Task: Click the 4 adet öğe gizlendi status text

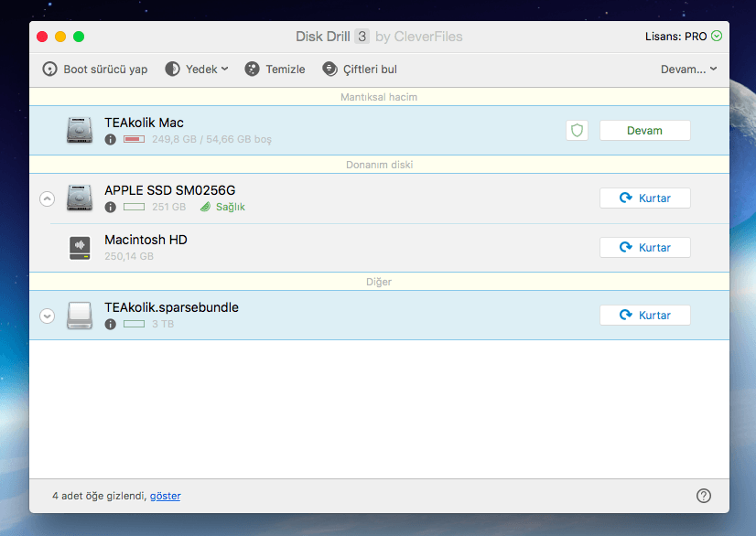Action: click(100, 496)
